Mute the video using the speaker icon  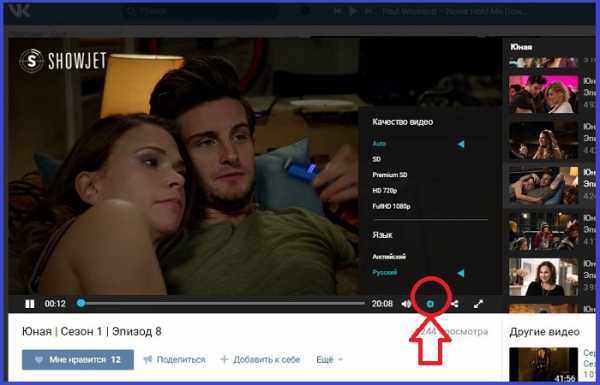point(406,304)
